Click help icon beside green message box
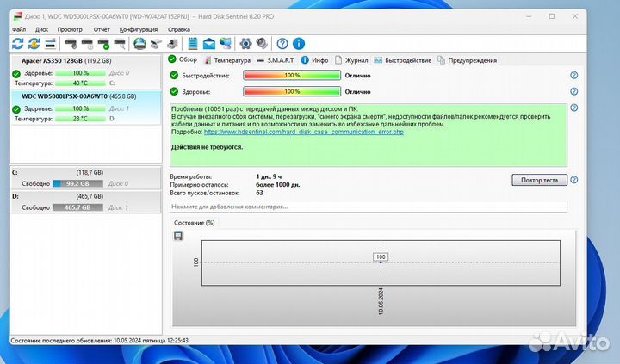Image resolution: width=620 pixels, height=364 pixels. [574, 108]
